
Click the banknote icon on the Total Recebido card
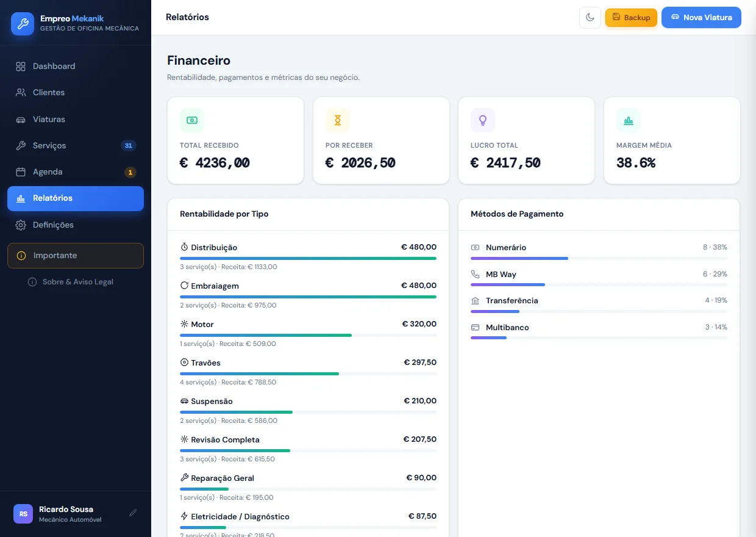[x=191, y=120]
